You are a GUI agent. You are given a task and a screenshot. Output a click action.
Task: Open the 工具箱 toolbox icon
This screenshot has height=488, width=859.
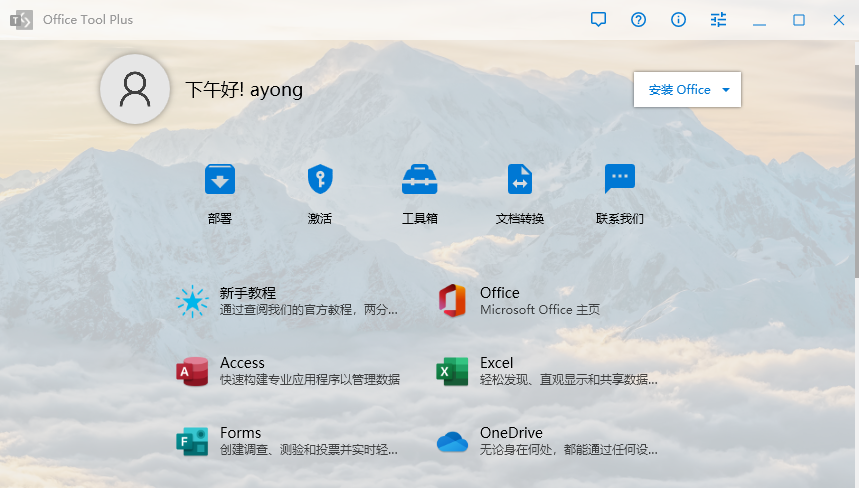(x=420, y=179)
